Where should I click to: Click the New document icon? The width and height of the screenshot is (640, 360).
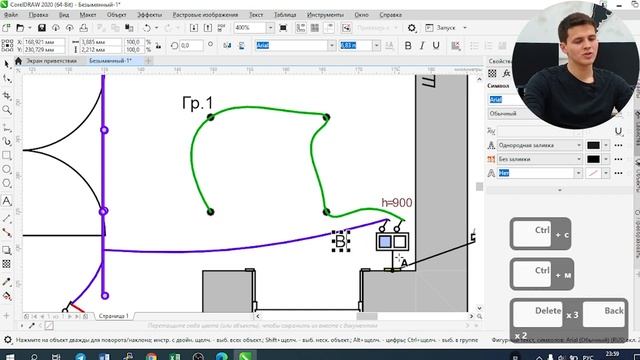pos(6,28)
